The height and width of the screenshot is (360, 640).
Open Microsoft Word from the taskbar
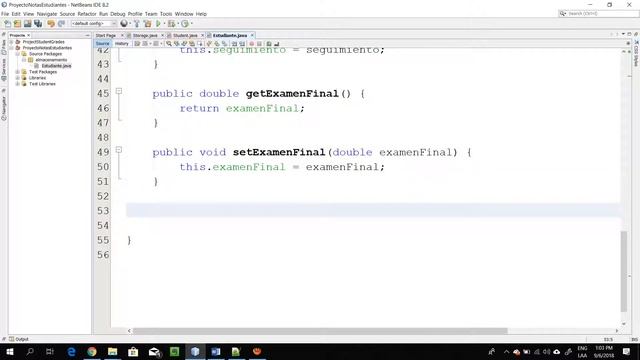coord(216,351)
